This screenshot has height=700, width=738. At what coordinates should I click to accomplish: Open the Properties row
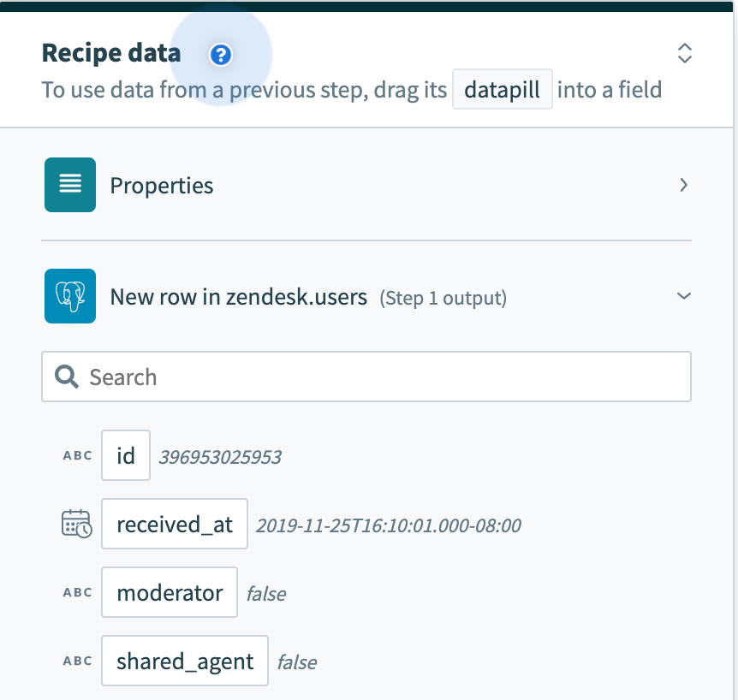pos(162,185)
